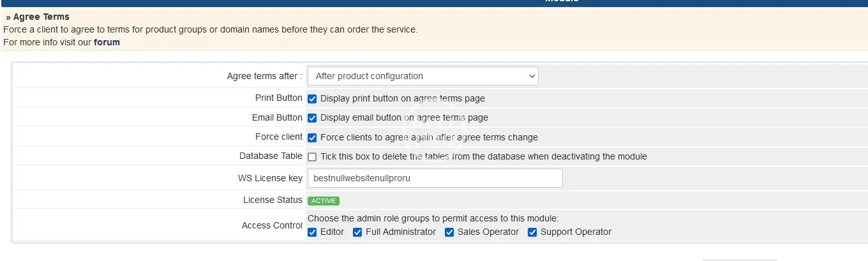Uncheck the Editor role group checkbox
868x261 pixels.
tap(312, 232)
